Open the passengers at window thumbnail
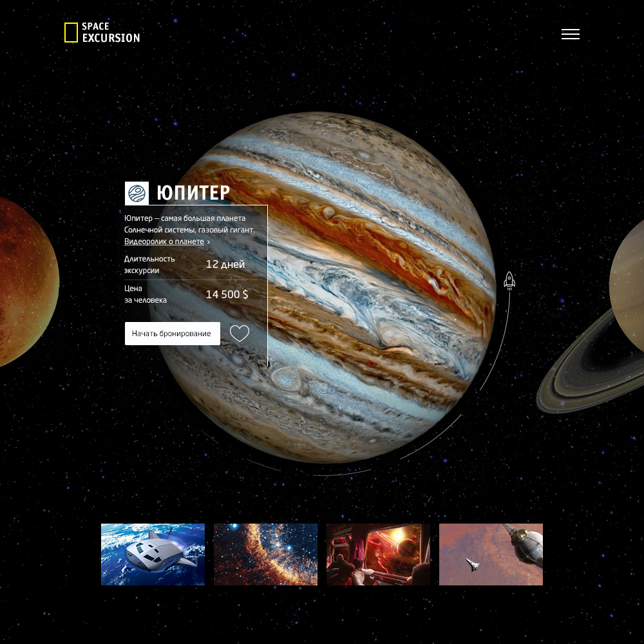The height and width of the screenshot is (644, 644). click(378, 554)
